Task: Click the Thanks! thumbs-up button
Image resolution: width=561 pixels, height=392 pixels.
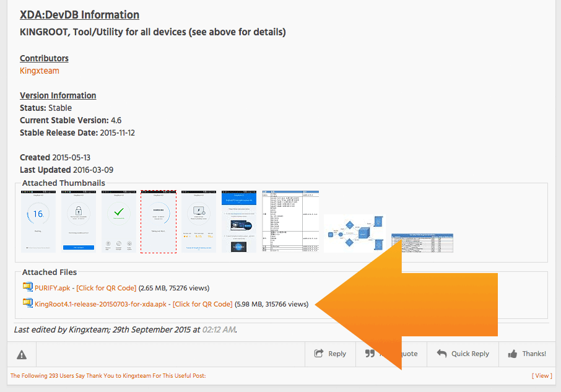Action: 527,354
